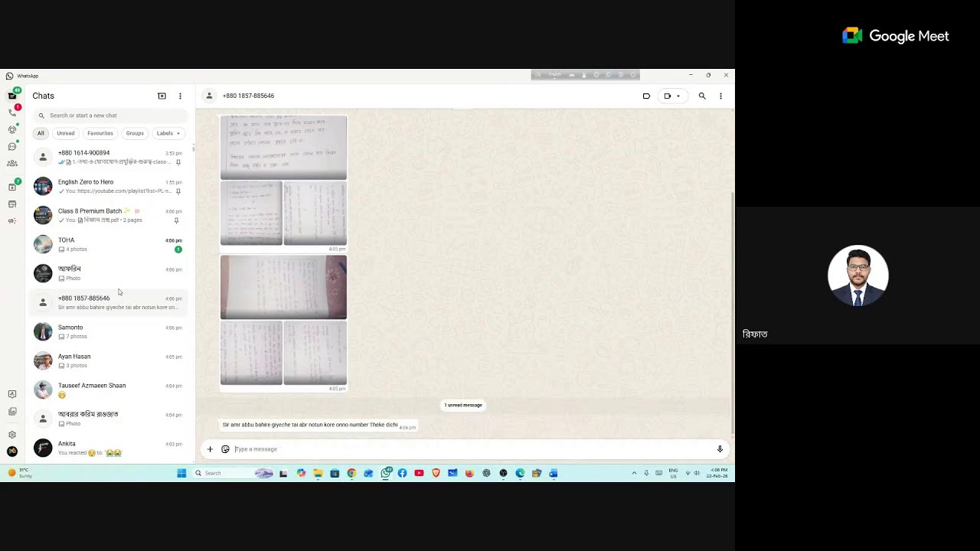Open the Settings gear in WhatsApp sidebar
The image size is (980, 551).
pyautogui.click(x=12, y=435)
